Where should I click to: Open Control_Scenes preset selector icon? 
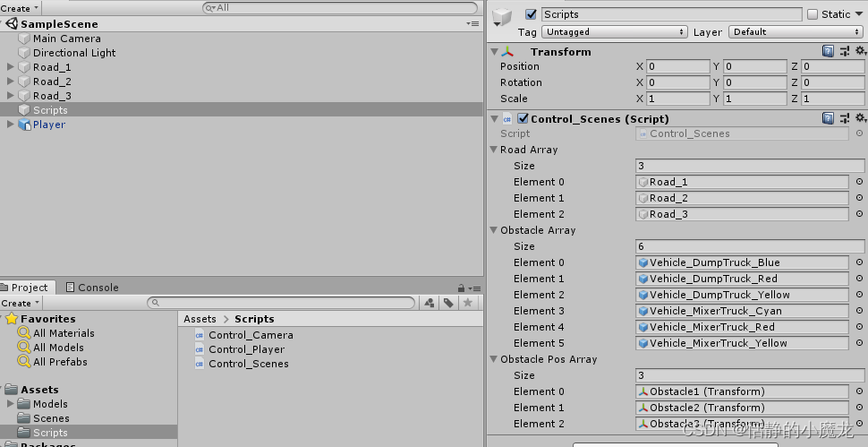(x=845, y=118)
